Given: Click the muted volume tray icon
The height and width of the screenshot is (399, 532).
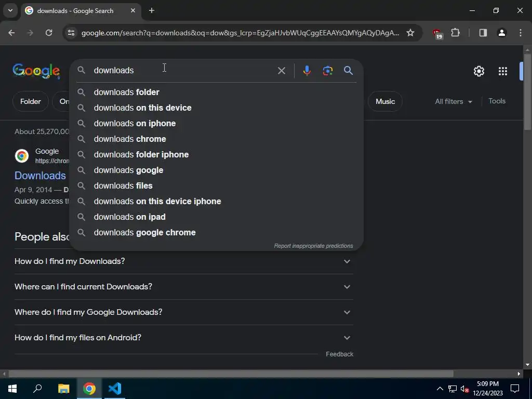Looking at the screenshot, I should point(464,389).
